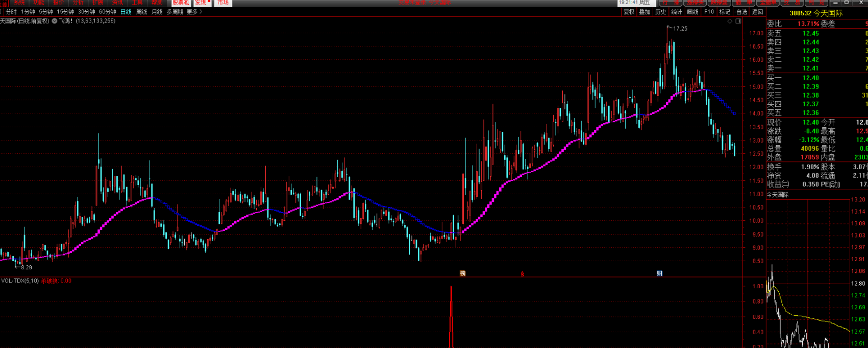Click the 跌停卖 top-bar button

pos(720,3)
